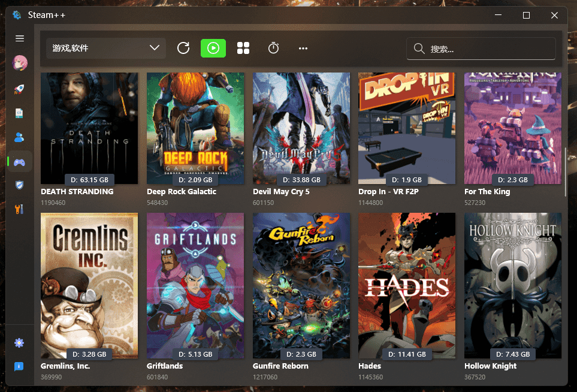
Task: Click the Gremlins, Inc. title text
Action: [x=65, y=366]
